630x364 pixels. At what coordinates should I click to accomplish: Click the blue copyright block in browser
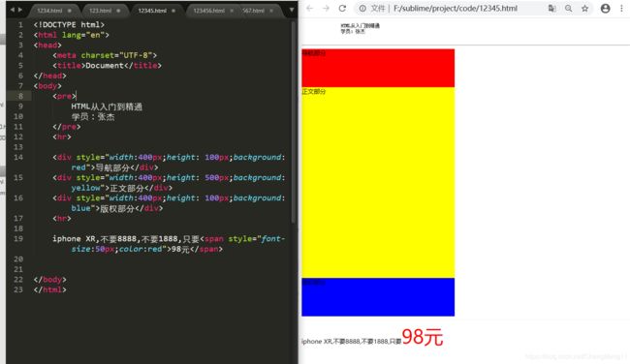pyautogui.click(x=378, y=297)
